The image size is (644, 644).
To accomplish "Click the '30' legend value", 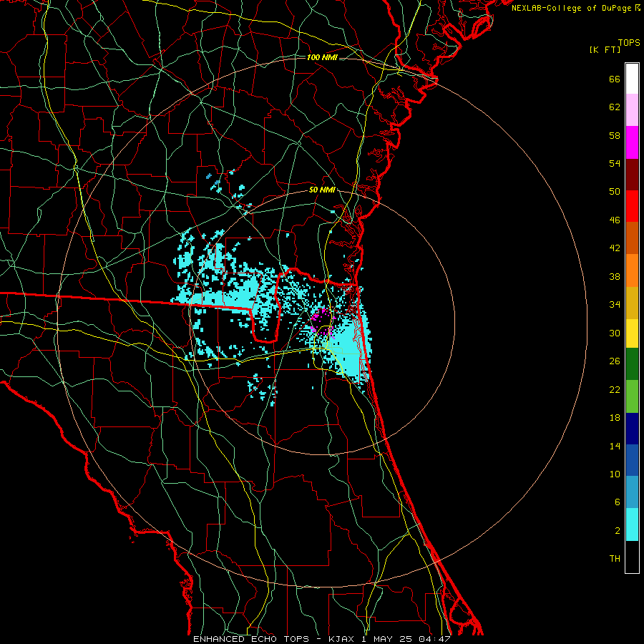I will (615, 333).
